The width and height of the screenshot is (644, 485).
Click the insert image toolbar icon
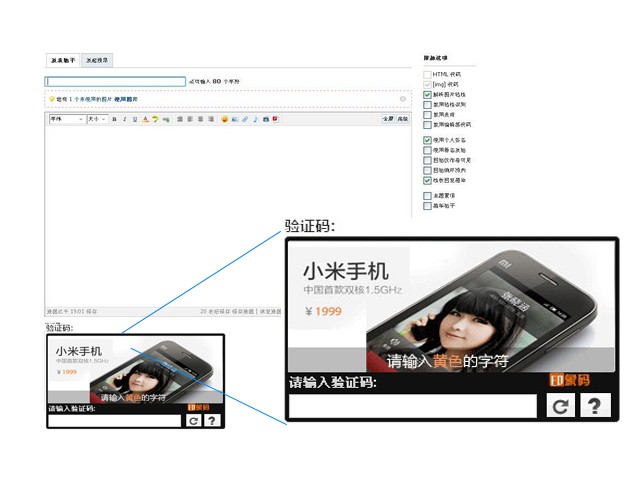[235, 119]
